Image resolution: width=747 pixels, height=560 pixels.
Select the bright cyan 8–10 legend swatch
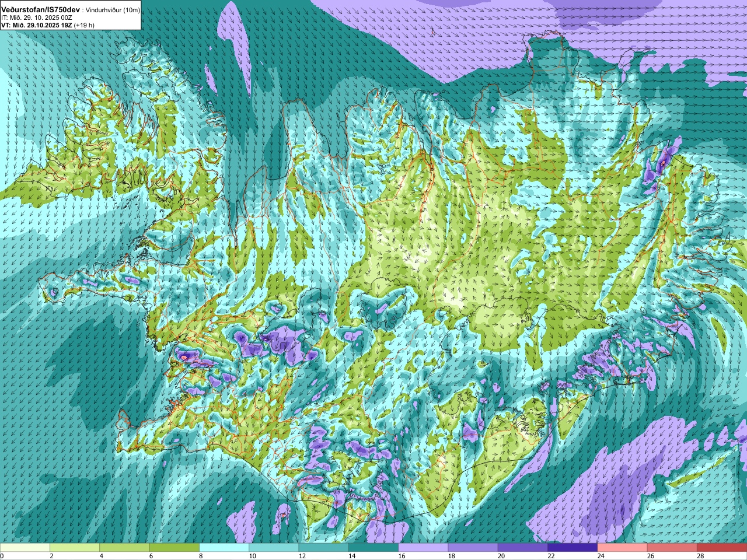pos(224,547)
